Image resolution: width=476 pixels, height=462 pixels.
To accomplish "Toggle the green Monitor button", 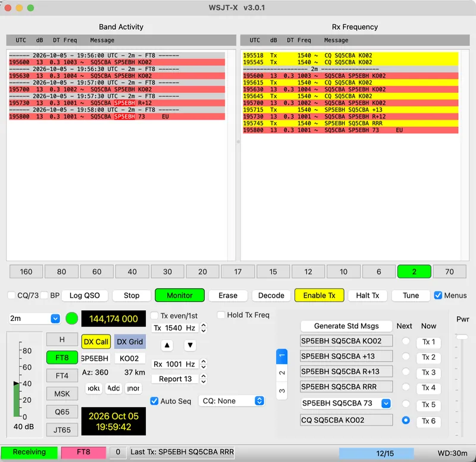I will pyautogui.click(x=180, y=295).
